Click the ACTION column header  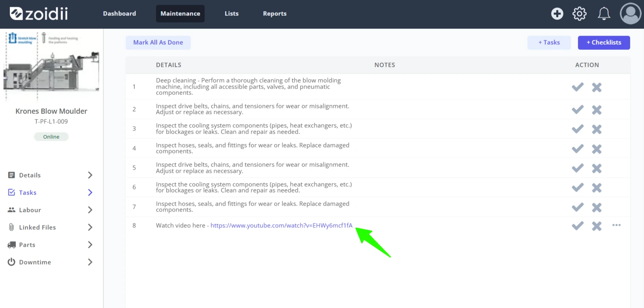pyautogui.click(x=587, y=65)
